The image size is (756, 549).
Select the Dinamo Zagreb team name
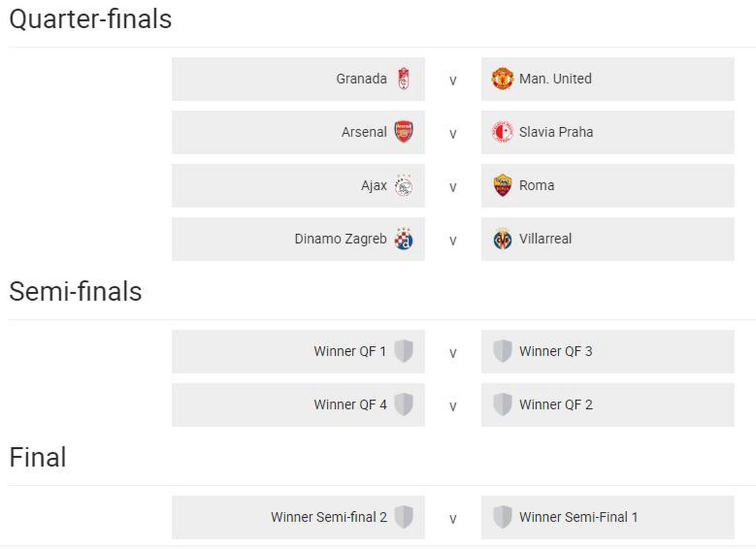340,239
